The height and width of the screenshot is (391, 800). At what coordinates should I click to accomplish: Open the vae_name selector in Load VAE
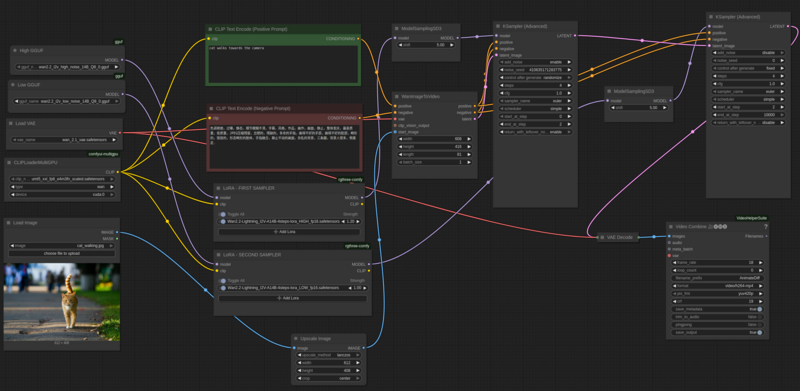[64, 139]
